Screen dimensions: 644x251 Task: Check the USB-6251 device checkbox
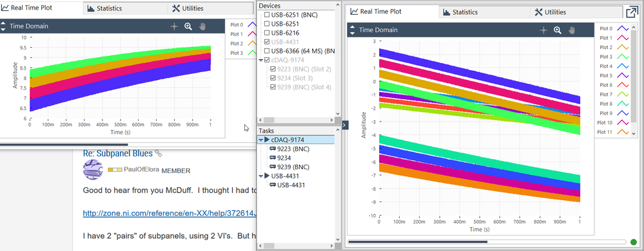pos(267,24)
